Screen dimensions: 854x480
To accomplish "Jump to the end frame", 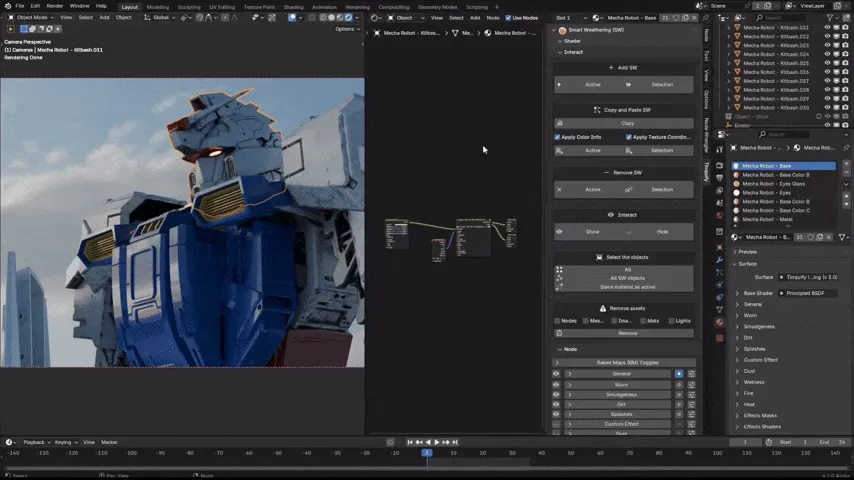I will [455, 442].
